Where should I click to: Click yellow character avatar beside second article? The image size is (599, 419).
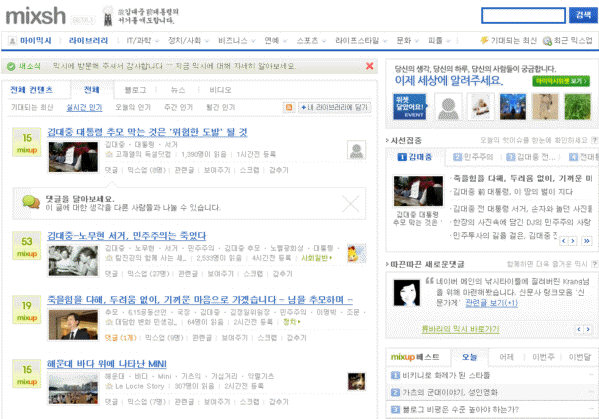click(x=356, y=254)
